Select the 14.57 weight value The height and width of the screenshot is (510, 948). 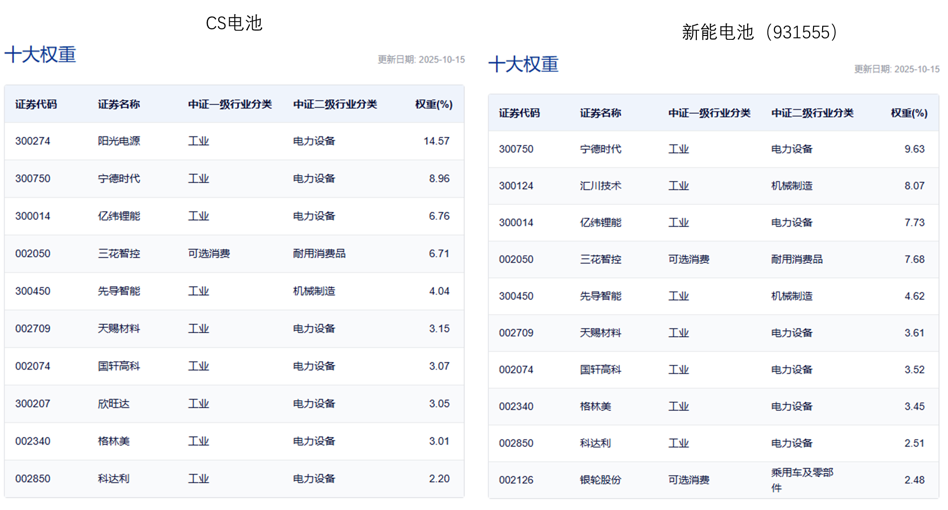pos(436,141)
